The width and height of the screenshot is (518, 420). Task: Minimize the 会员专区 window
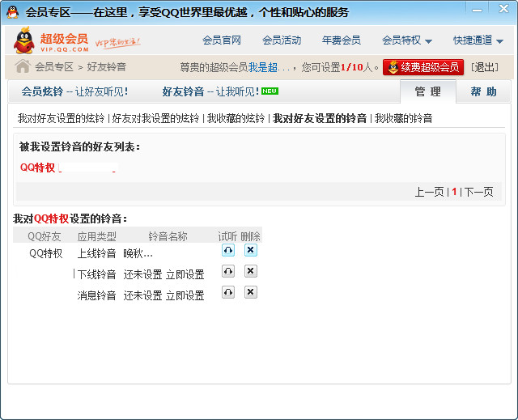[x=477, y=10]
